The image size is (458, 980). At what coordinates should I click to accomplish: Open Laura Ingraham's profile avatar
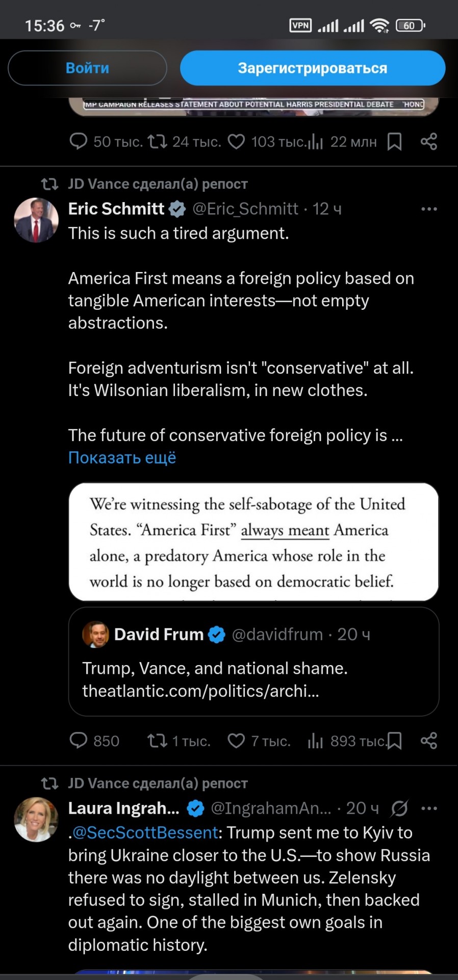36,819
